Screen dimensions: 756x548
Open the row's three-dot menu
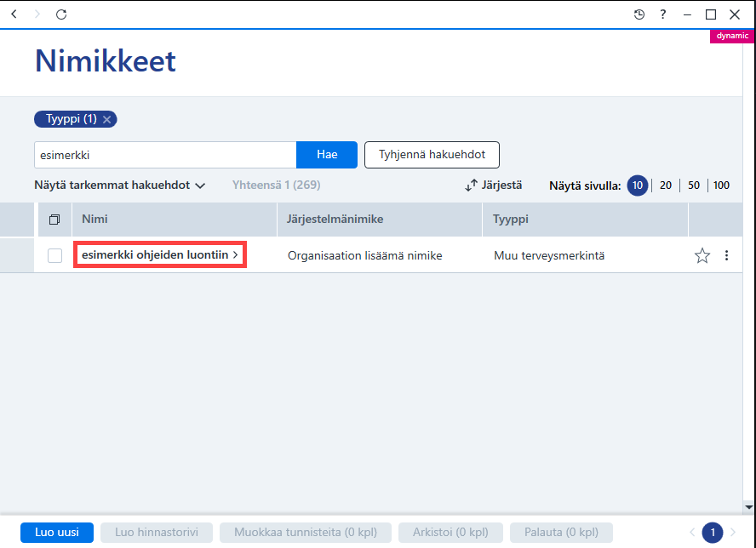pos(726,255)
